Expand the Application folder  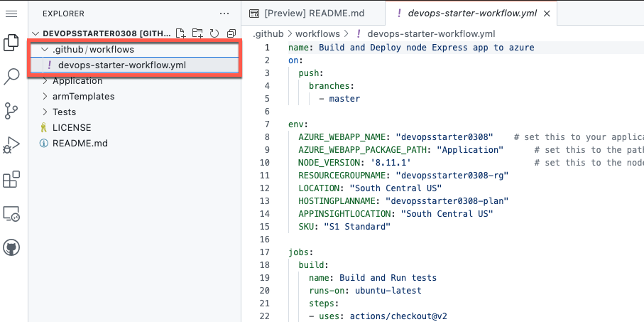77,81
